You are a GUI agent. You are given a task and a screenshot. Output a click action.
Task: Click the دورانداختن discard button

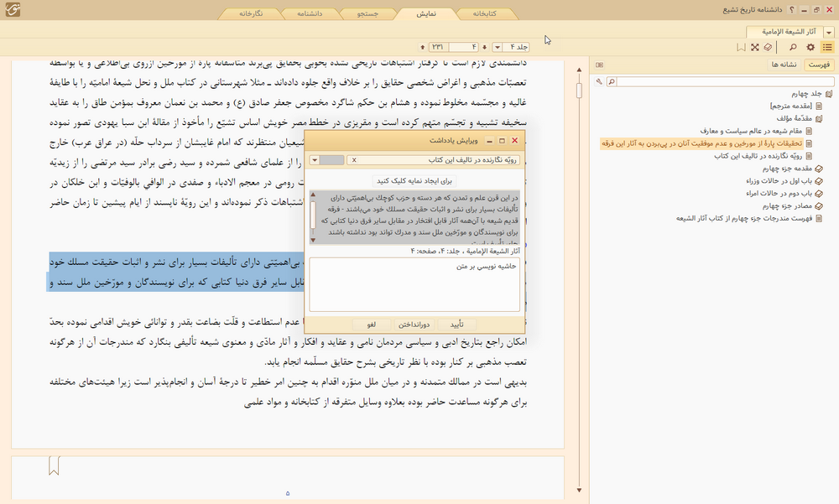click(414, 325)
